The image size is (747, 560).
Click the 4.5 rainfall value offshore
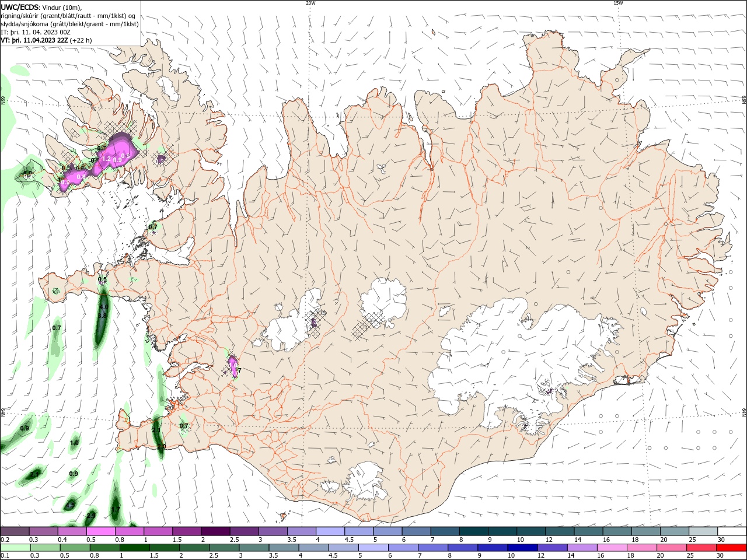pos(71,505)
